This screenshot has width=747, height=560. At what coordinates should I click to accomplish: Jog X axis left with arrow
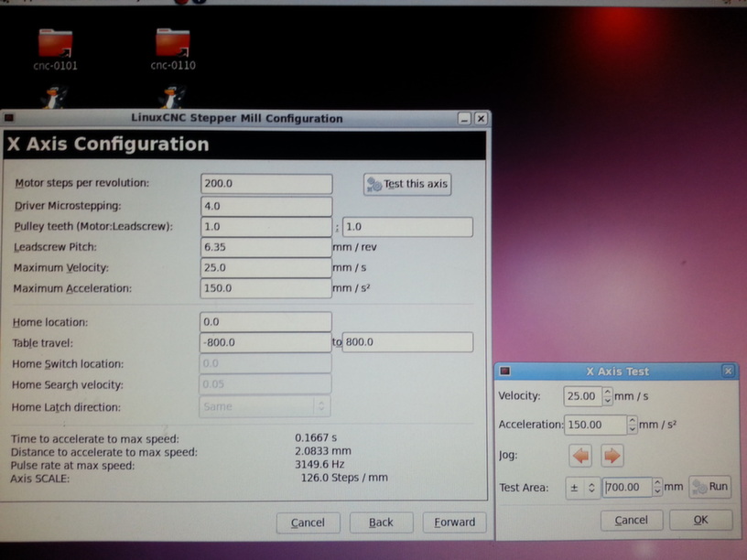(x=580, y=456)
